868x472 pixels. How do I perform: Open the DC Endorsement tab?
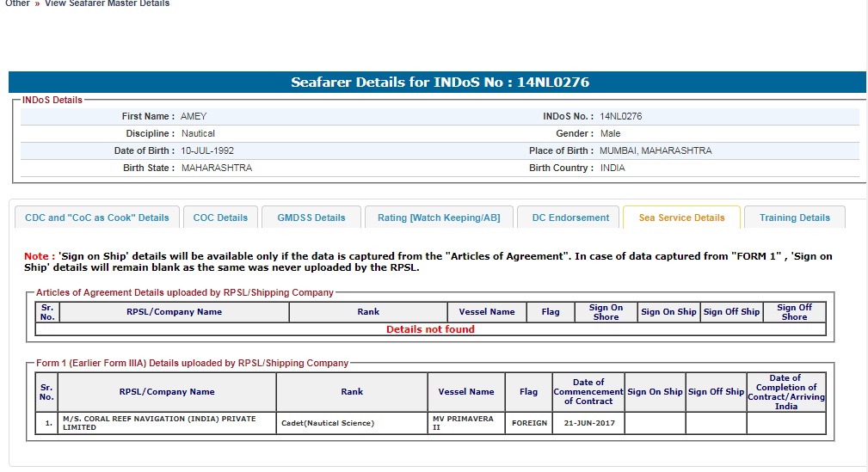coord(570,218)
